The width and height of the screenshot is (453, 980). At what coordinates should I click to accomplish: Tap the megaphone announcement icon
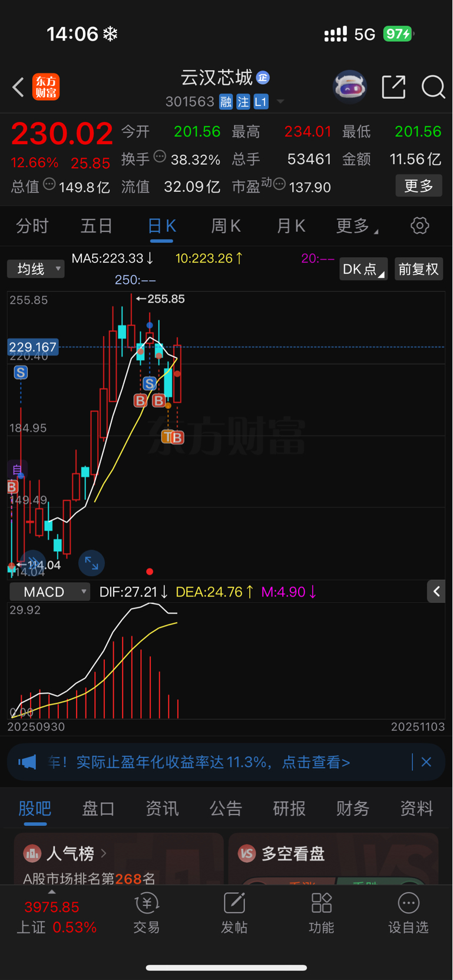coord(27,762)
